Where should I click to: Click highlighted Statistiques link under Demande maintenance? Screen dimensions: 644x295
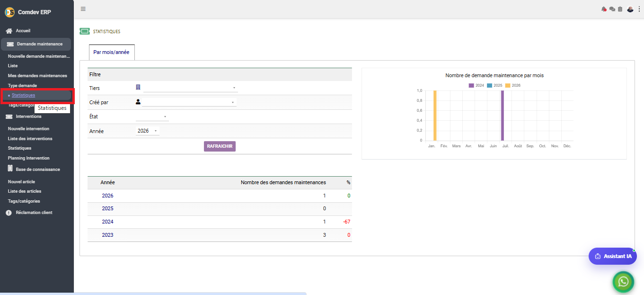[x=23, y=95]
